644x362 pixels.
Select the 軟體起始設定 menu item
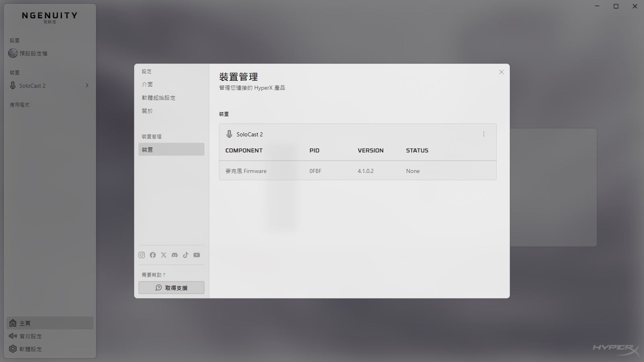[171, 98]
